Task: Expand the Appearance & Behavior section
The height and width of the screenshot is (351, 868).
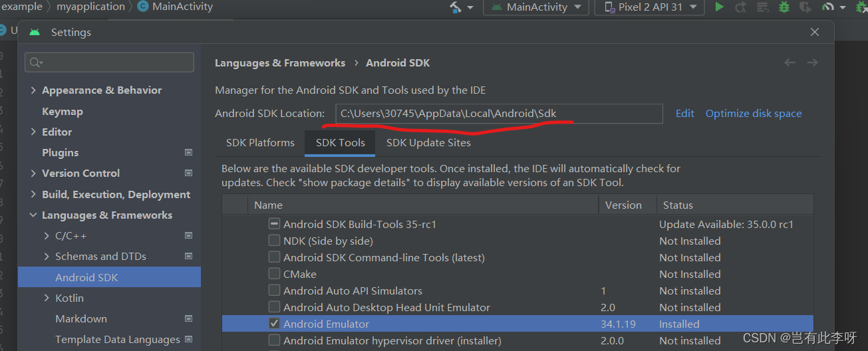Action: (x=33, y=90)
